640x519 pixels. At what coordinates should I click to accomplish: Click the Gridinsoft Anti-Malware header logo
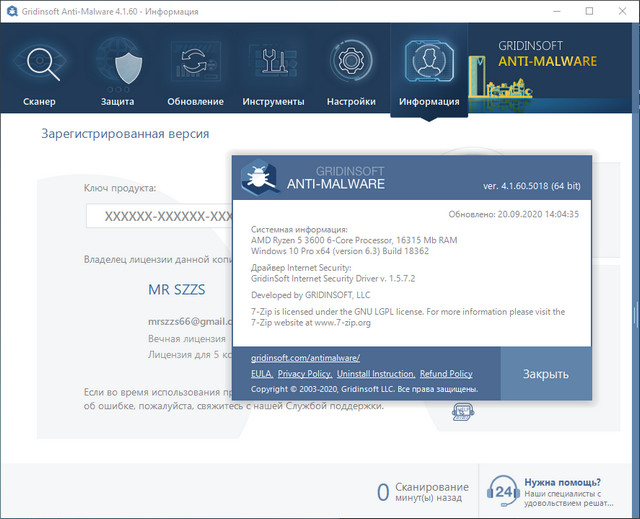pyautogui.click(x=546, y=54)
